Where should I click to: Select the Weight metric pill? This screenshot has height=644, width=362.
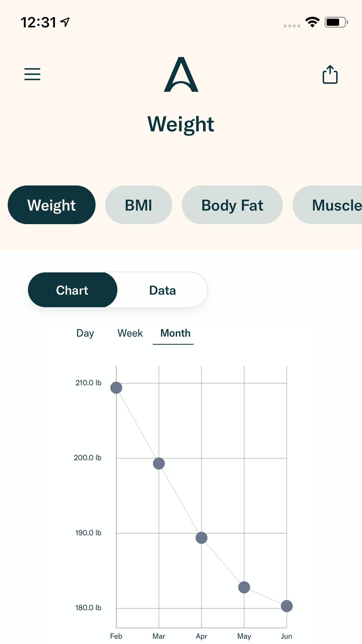click(52, 205)
